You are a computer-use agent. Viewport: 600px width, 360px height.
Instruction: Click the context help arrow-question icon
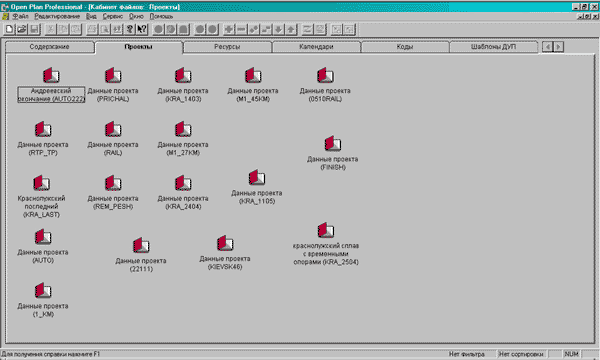(x=142, y=29)
